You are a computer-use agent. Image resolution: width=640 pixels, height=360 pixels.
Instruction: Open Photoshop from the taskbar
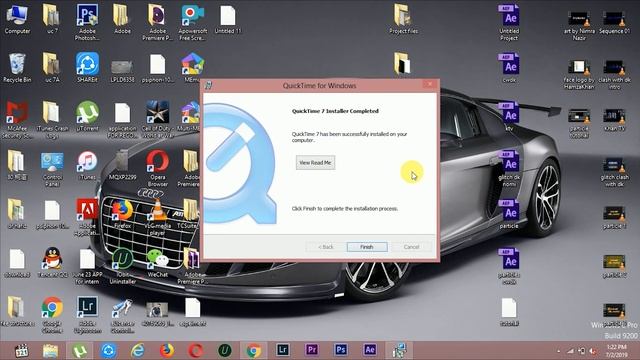coord(340,350)
